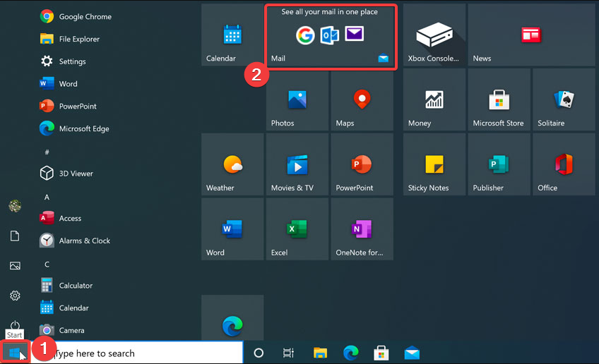Open Microsoft Store on the taskbar
Viewport: 599px width, 364px height.
pyautogui.click(x=381, y=353)
